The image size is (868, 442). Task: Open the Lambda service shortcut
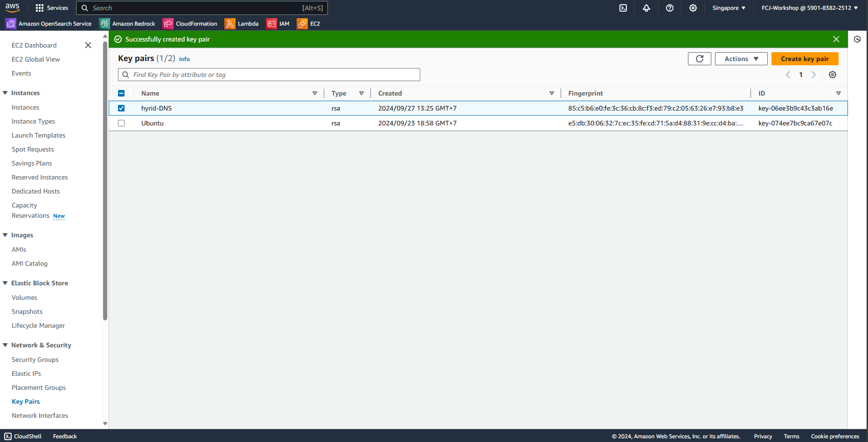coord(242,24)
